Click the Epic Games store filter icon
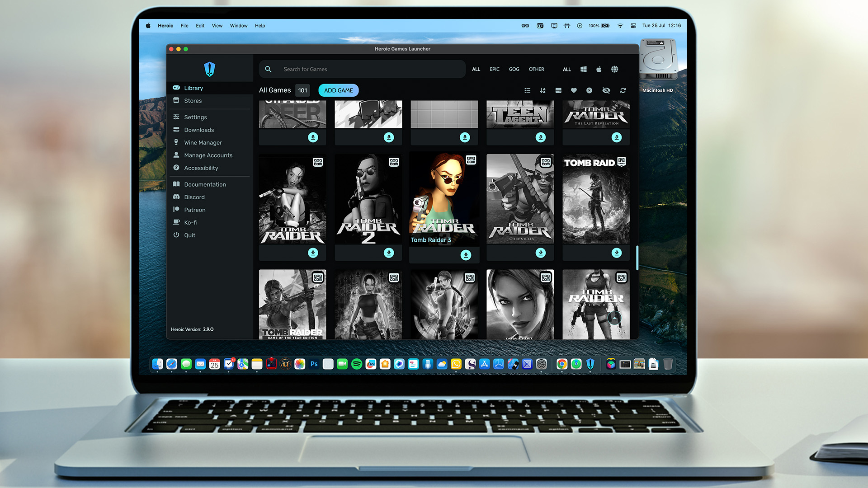 [x=494, y=69]
